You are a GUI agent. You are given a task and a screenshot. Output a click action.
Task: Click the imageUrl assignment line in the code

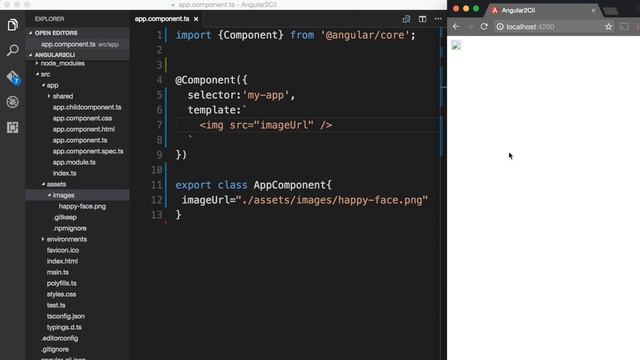[304, 200]
